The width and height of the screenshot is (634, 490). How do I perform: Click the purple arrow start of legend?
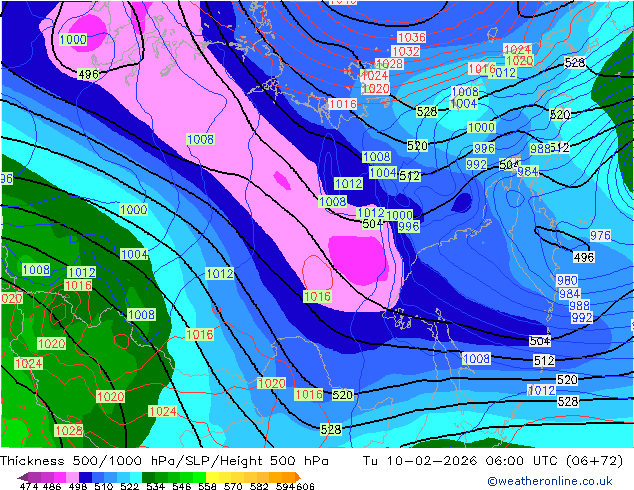click(23, 477)
